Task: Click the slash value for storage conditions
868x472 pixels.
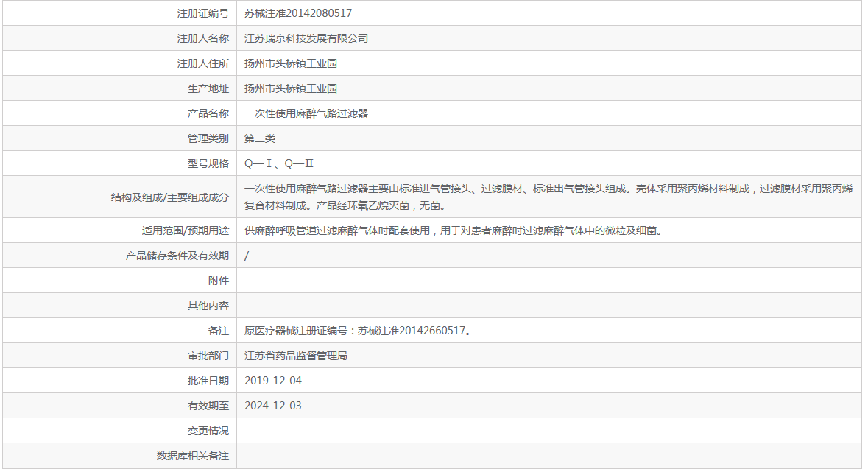Action: 247,256
